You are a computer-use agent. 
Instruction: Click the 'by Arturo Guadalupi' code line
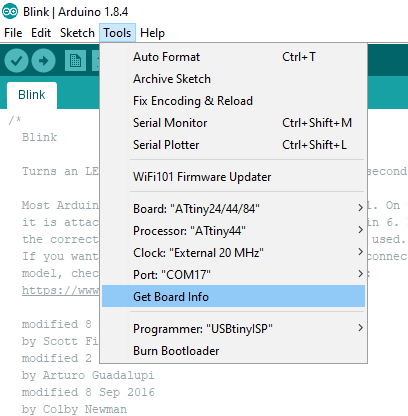(88, 375)
